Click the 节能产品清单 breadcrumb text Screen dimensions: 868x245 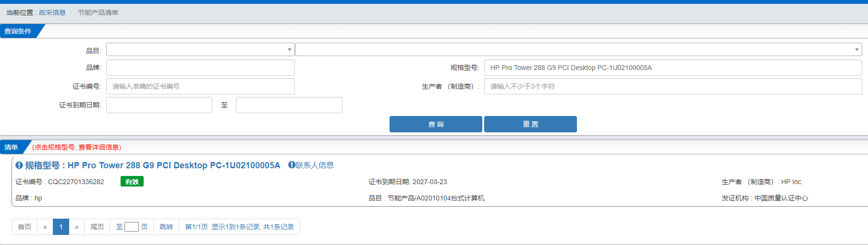(x=98, y=12)
